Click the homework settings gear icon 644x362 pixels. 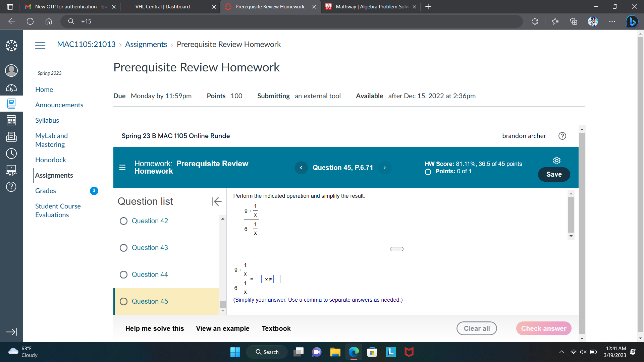click(x=556, y=161)
